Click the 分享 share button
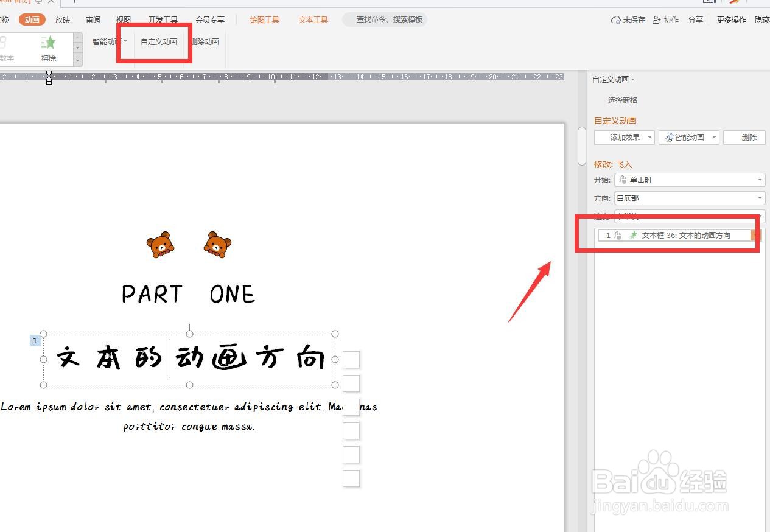Image resolution: width=770 pixels, height=532 pixels. coord(696,20)
